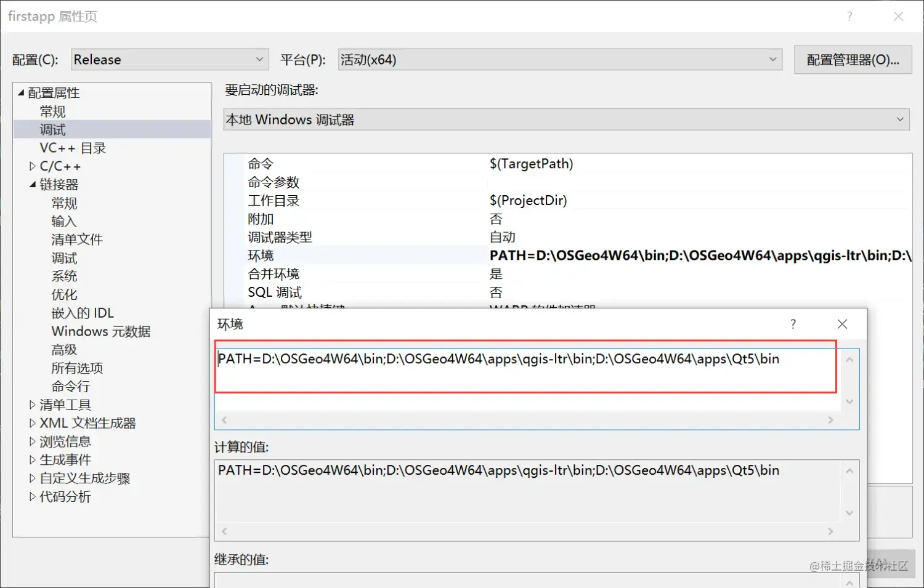Click up arrow of 计算的值 scrollbar
Screen dimensions: 924x588
pos(849,470)
